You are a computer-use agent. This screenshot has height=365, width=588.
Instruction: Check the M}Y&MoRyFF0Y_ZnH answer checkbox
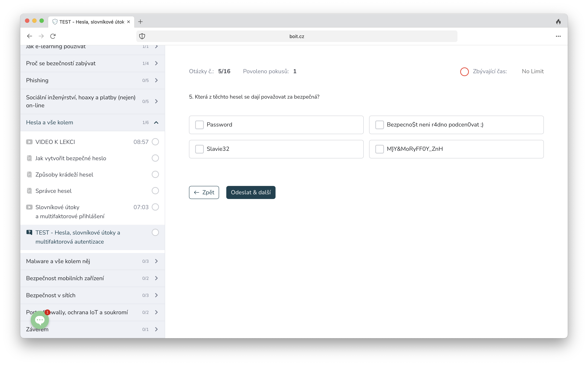coord(379,149)
